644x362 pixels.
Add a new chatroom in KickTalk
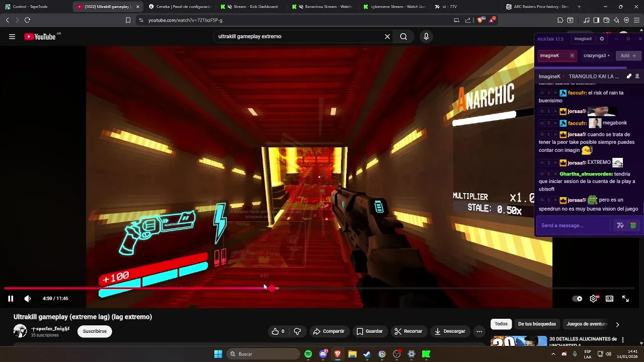[x=628, y=56]
